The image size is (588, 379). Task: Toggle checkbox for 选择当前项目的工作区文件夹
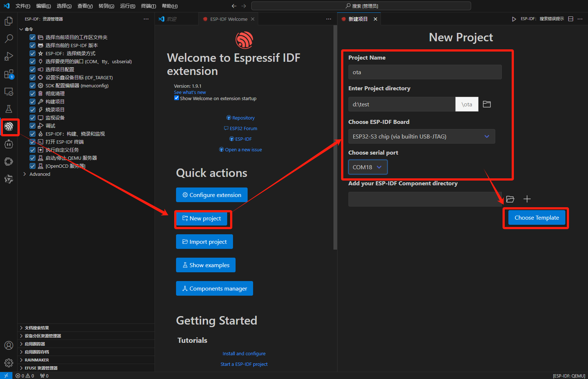point(33,37)
